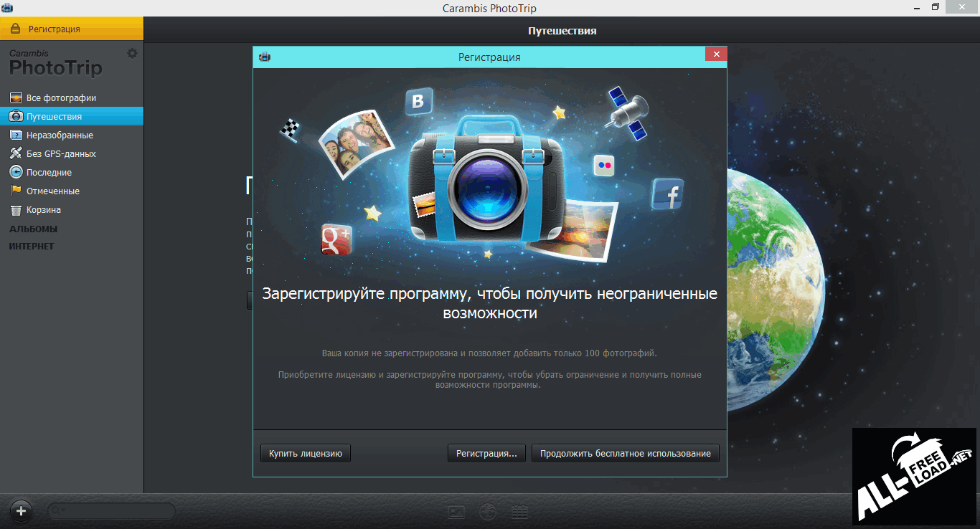Viewport: 980px width, 529px height.
Task: Open Все фотографии in the sidebar
Action: [61, 97]
